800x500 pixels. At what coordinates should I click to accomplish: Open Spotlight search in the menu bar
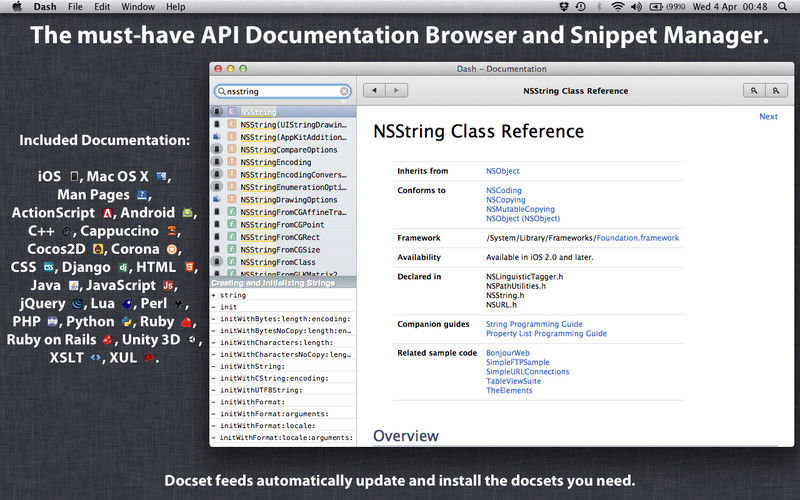tap(782, 7)
